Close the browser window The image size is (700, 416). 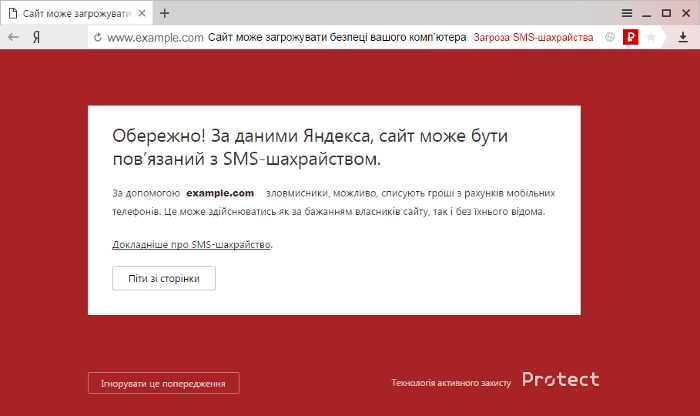click(x=686, y=13)
